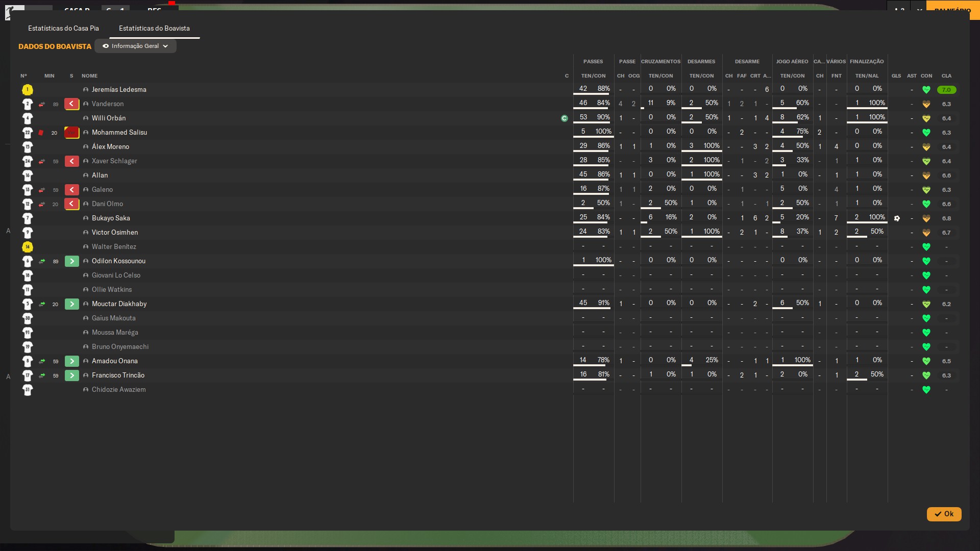This screenshot has width=980, height=551.
Task: Click Chidozie Awaziem's green condition heart
Action: pyautogui.click(x=926, y=390)
